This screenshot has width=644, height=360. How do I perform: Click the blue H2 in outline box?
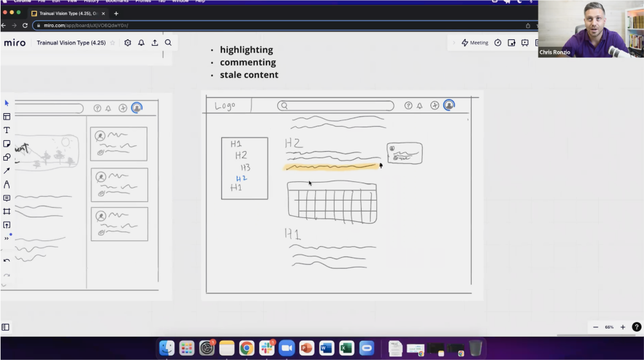[241, 178]
